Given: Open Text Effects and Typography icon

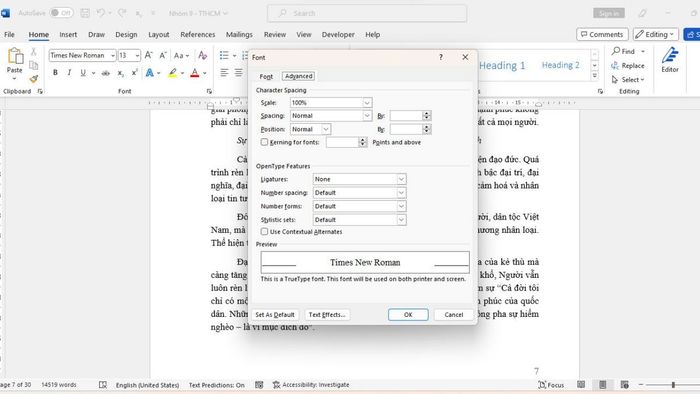Looking at the screenshot, I should (150, 72).
